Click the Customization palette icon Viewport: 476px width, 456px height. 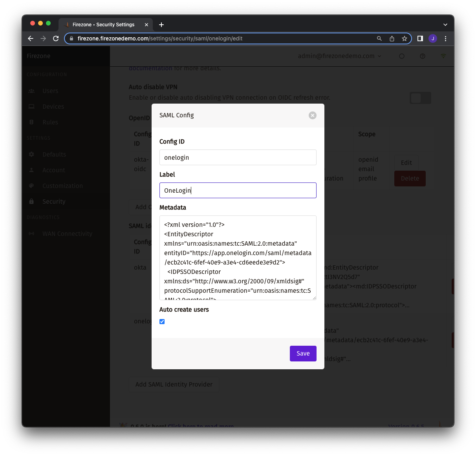(x=31, y=186)
